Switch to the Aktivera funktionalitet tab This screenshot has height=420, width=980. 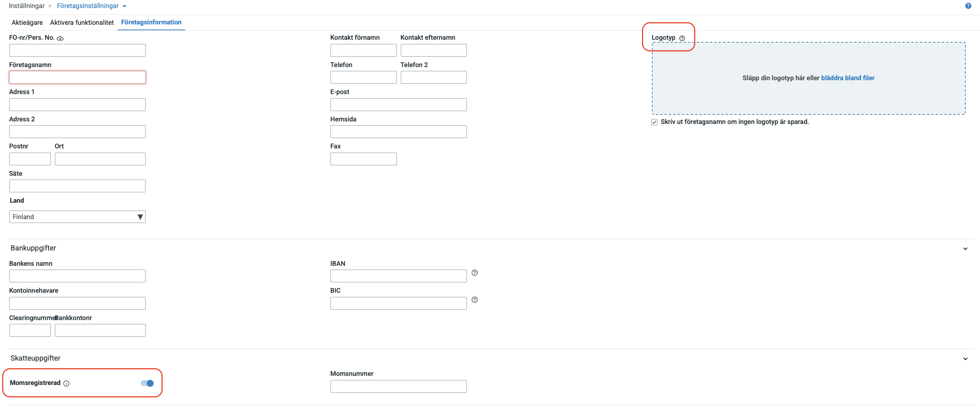82,23
